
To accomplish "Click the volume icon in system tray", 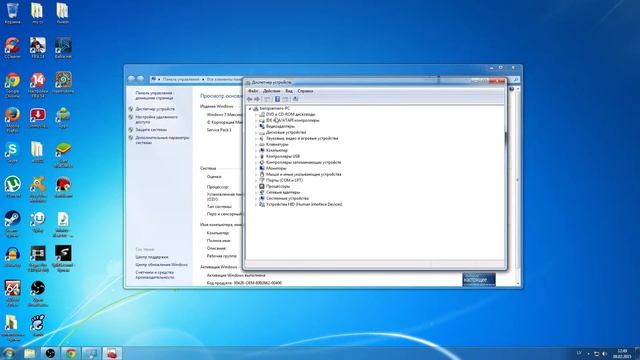I will tap(605, 353).
